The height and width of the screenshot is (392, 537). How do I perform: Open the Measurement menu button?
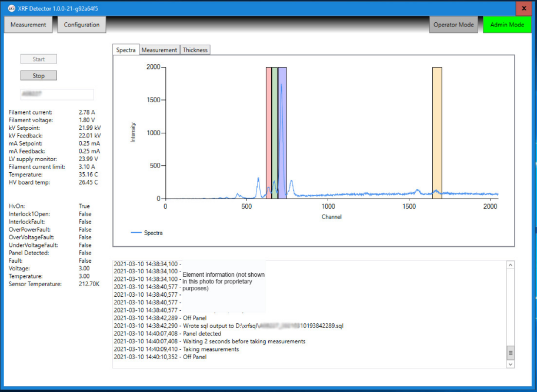(x=28, y=25)
